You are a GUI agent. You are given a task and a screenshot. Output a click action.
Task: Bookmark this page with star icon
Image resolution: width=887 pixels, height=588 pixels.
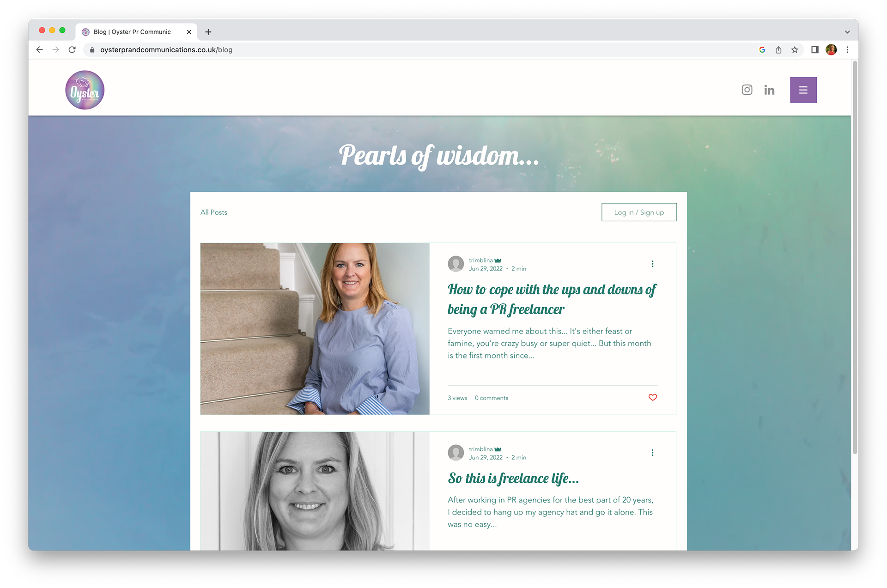795,50
